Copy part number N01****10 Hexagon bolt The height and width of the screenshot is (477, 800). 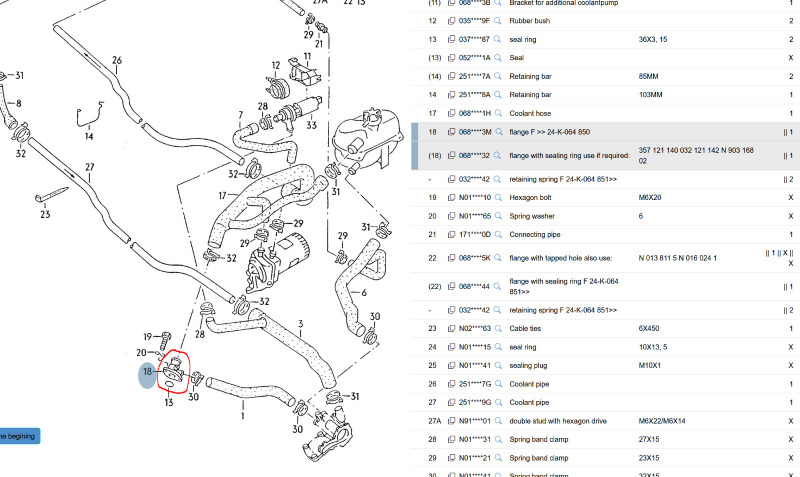pos(452,197)
